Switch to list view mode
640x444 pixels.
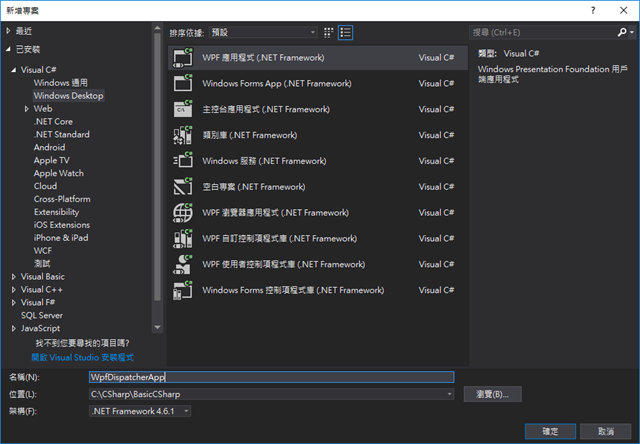[x=345, y=33]
